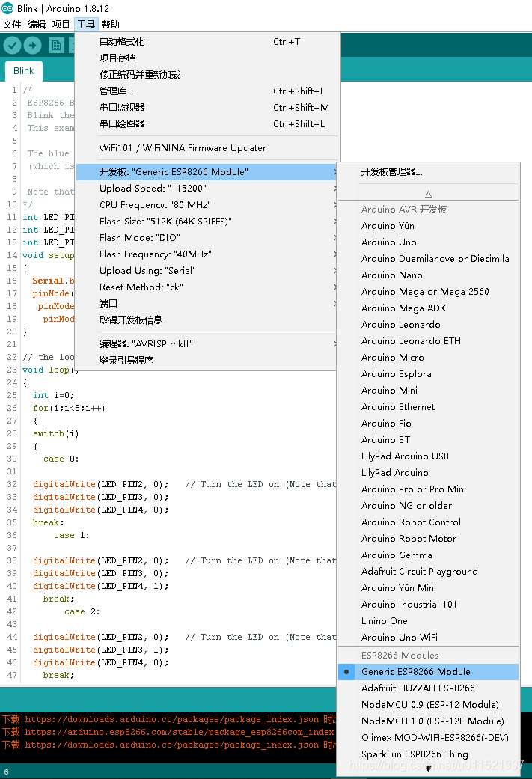Open WiFi101 / WiFiNINA Firmware Updater
The image size is (532, 779).
tap(207, 147)
